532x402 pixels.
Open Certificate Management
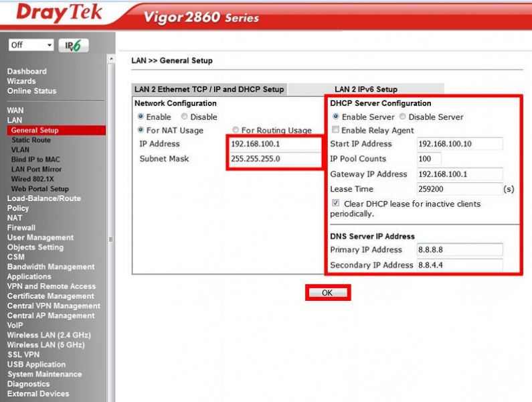[51, 296]
